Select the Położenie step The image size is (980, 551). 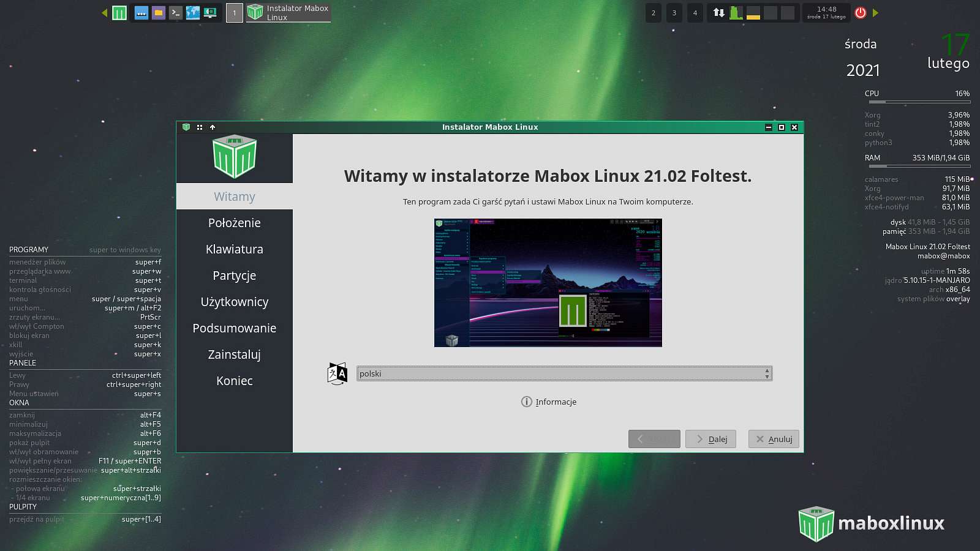click(x=235, y=223)
